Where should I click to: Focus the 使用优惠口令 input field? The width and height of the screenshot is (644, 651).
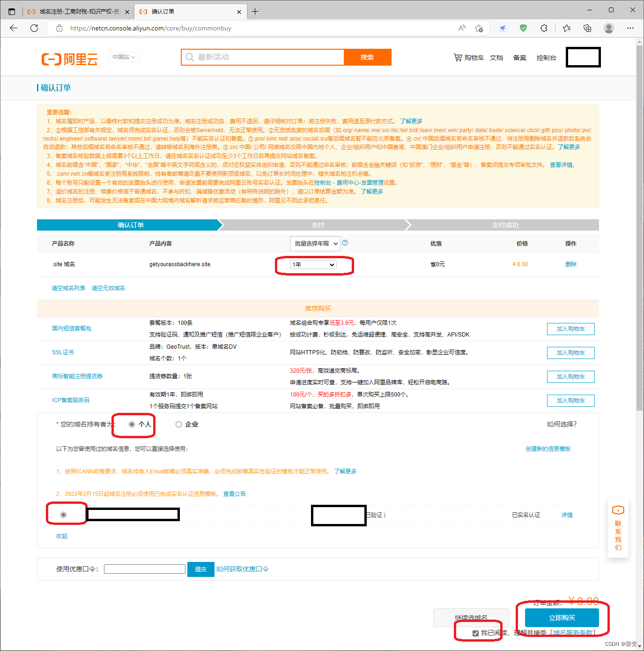tap(145, 569)
